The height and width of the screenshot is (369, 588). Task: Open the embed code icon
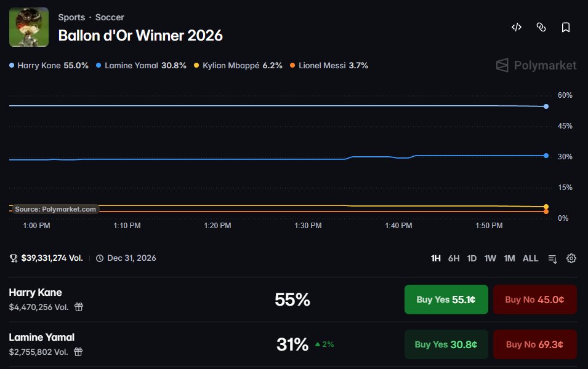pos(517,27)
